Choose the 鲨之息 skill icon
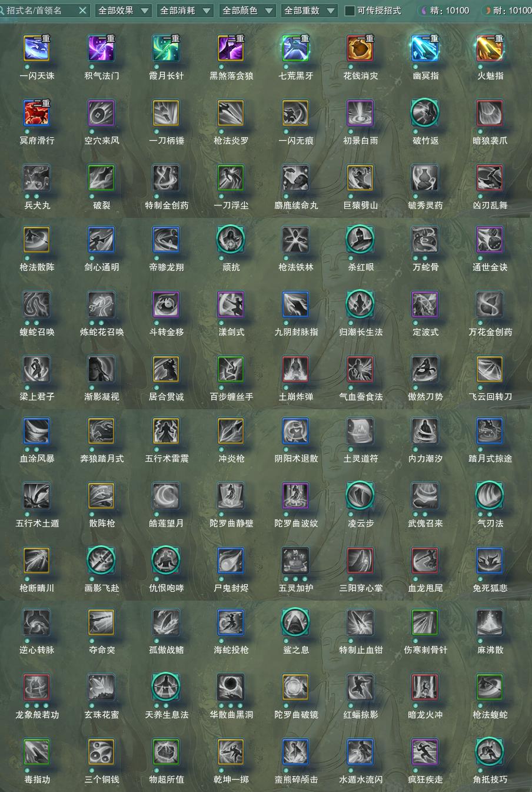The image size is (532, 792). tap(295, 622)
